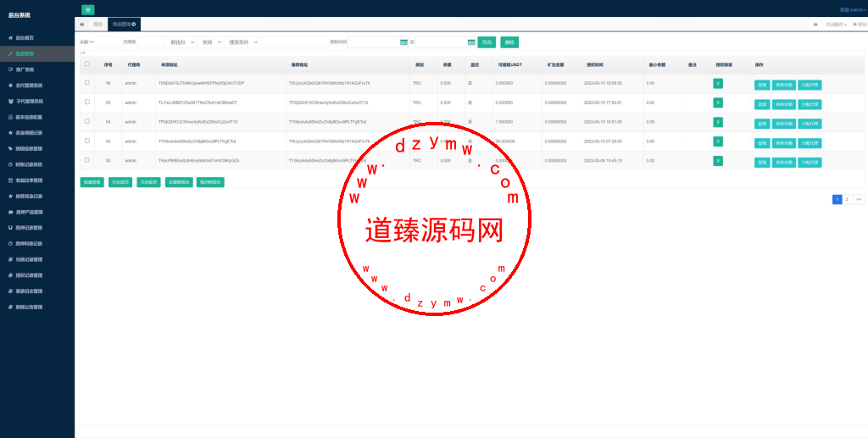
Task: Open 转账记录系统 via its power icon
Action: 10,165
